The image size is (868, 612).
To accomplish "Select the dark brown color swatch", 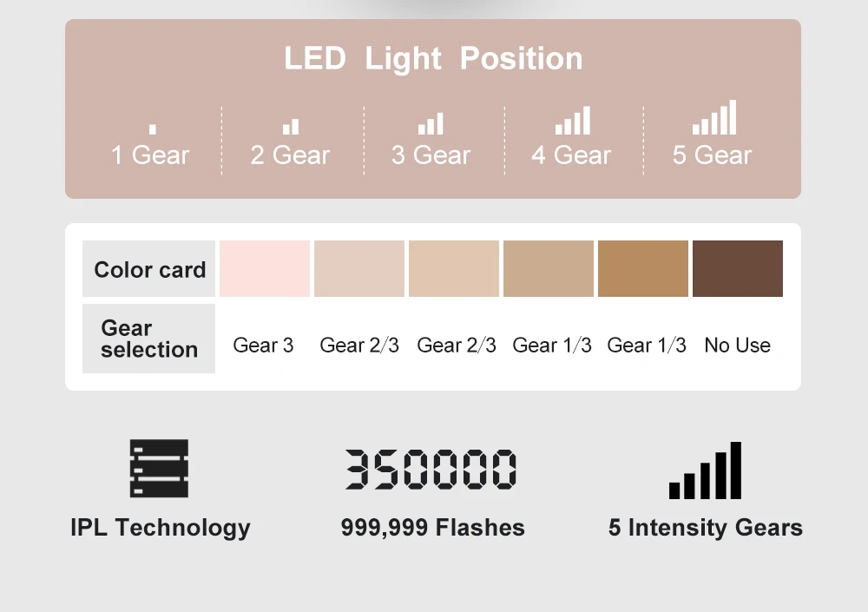I will [738, 269].
